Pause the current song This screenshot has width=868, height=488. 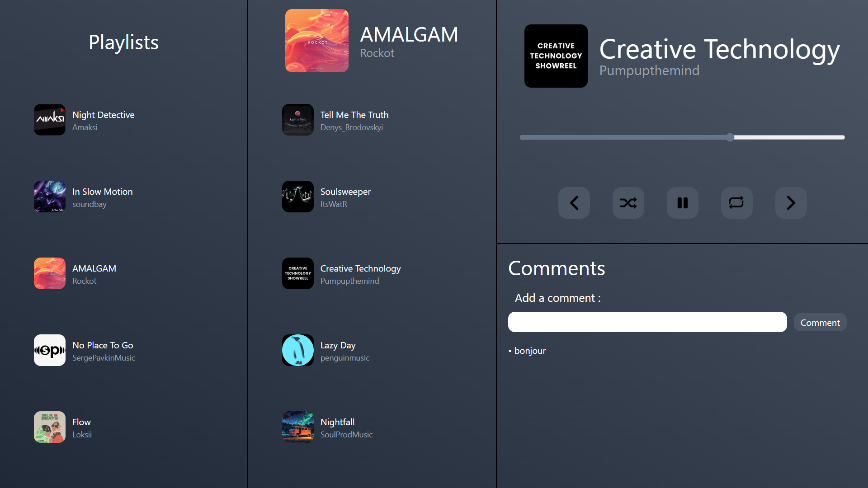pos(682,203)
